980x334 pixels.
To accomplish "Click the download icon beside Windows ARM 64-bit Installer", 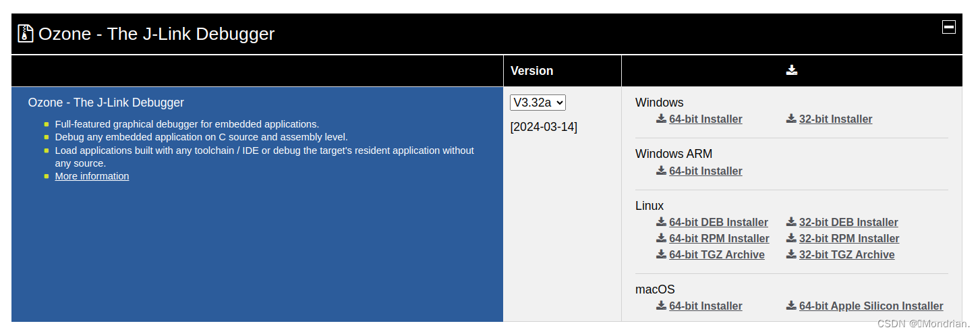I will 661,171.
